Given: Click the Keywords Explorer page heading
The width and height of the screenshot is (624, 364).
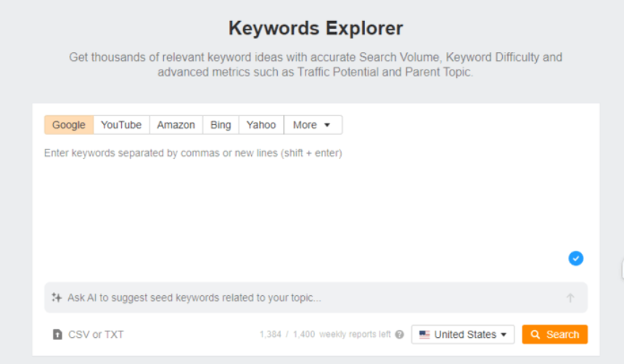Looking at the screenshot, I should (x=316, y=28).
